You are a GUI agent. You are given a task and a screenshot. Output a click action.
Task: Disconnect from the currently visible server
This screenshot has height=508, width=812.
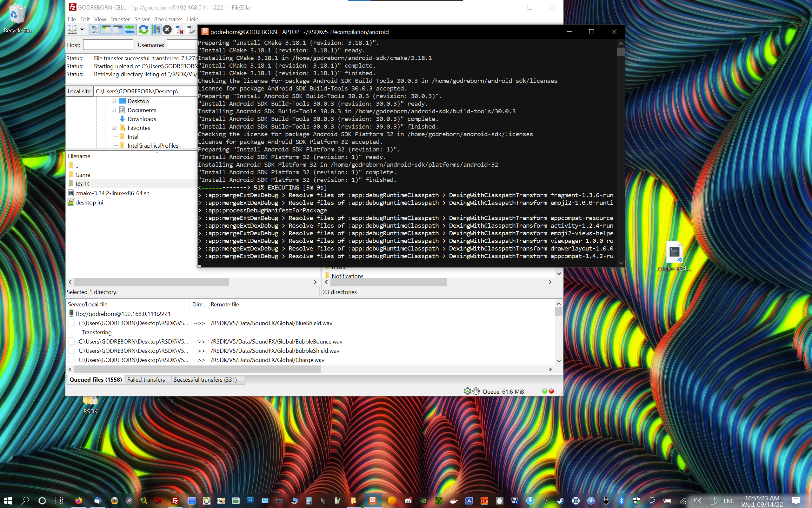[x=179, y=30]
